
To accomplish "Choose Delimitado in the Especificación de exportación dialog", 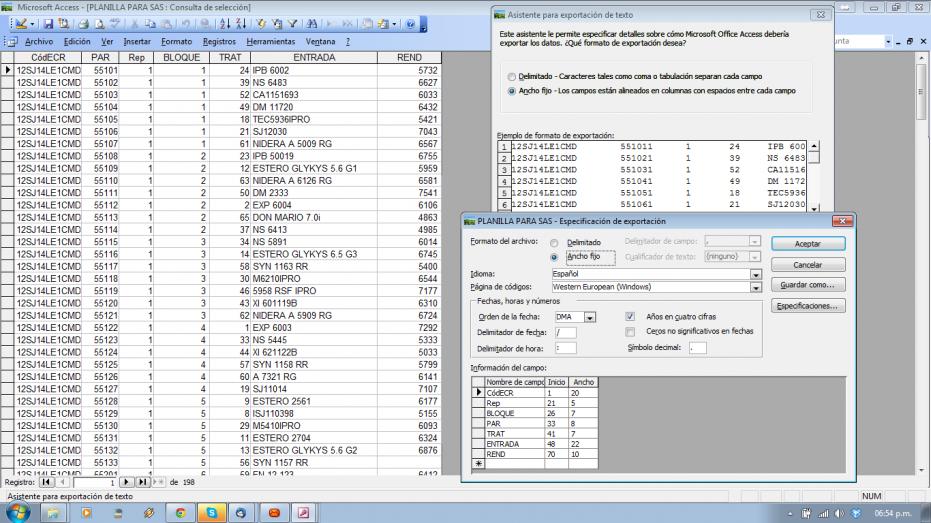I will [554, 243].
